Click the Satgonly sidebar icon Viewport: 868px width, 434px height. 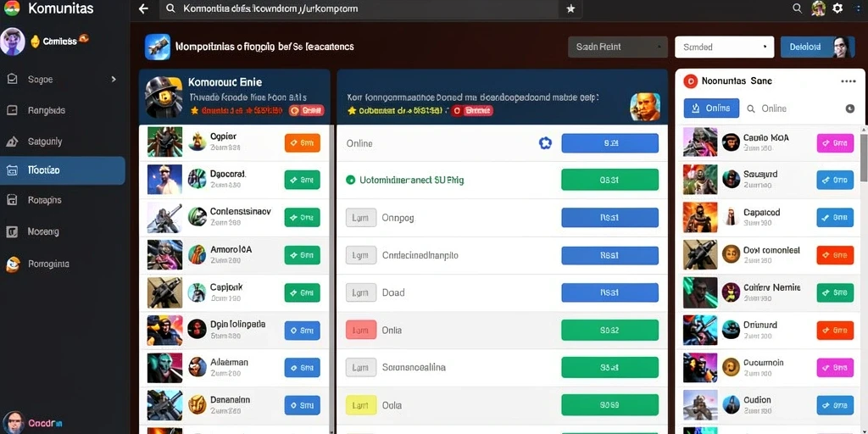[12, 142]
